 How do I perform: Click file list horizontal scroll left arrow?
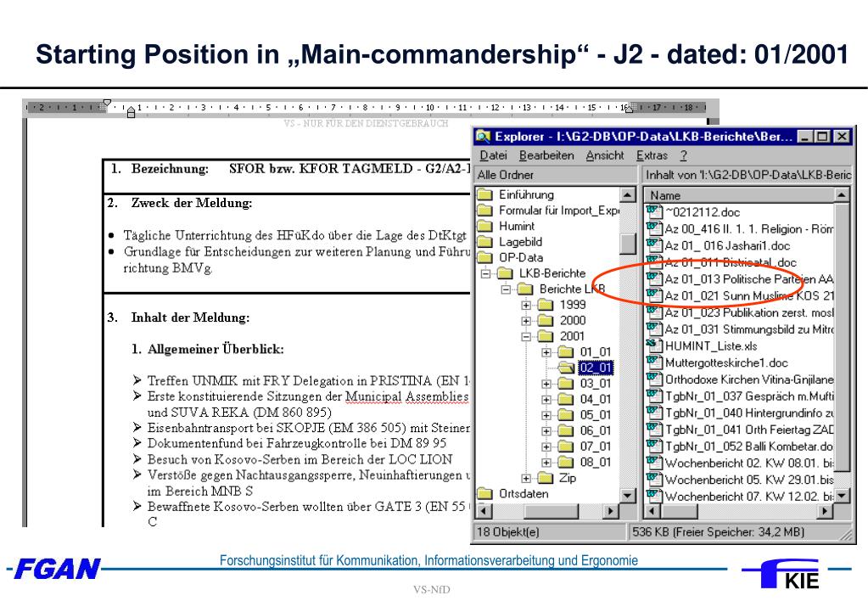652,511
